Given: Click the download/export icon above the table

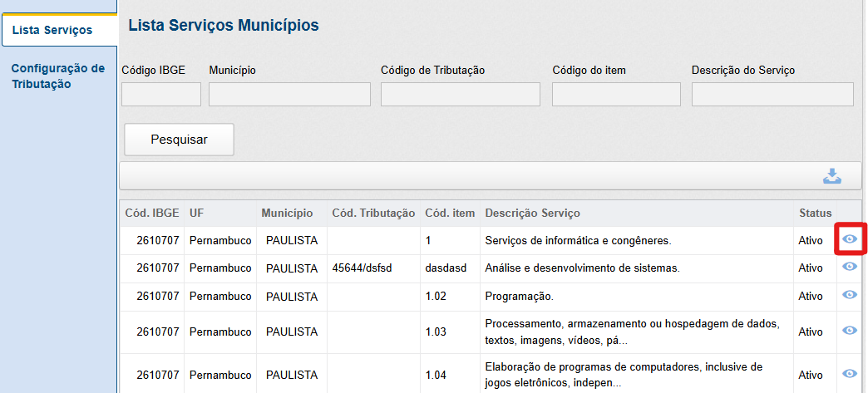Looking at the screenshot, I should point(831,176).
